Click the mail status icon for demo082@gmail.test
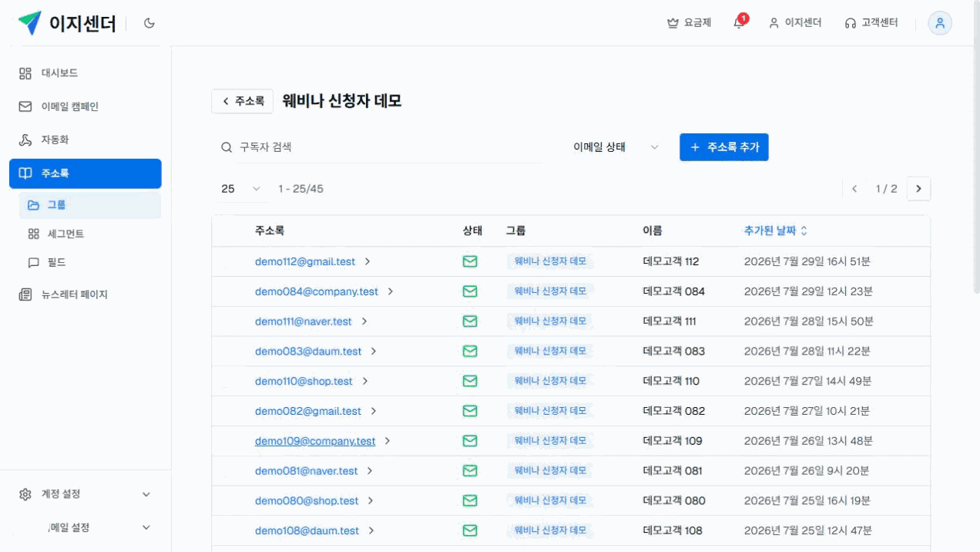980x552 pixels. (470, 411)
